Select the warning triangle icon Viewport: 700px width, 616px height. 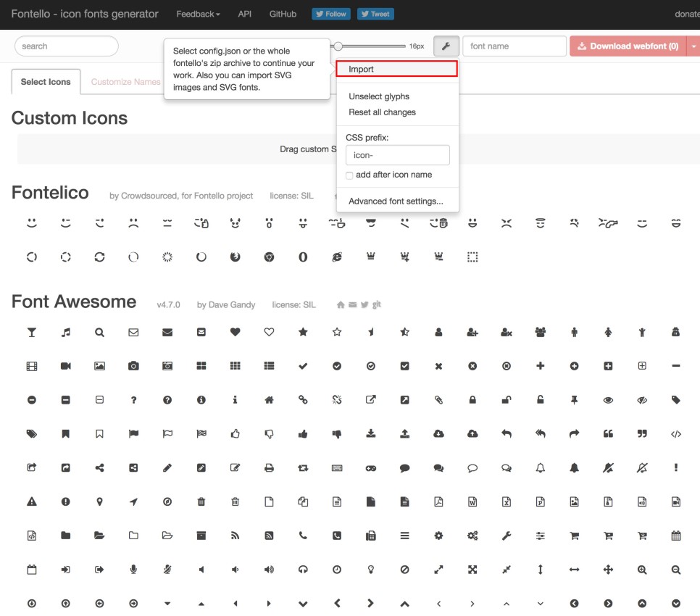pyautogui.click(x=32, y=501)
